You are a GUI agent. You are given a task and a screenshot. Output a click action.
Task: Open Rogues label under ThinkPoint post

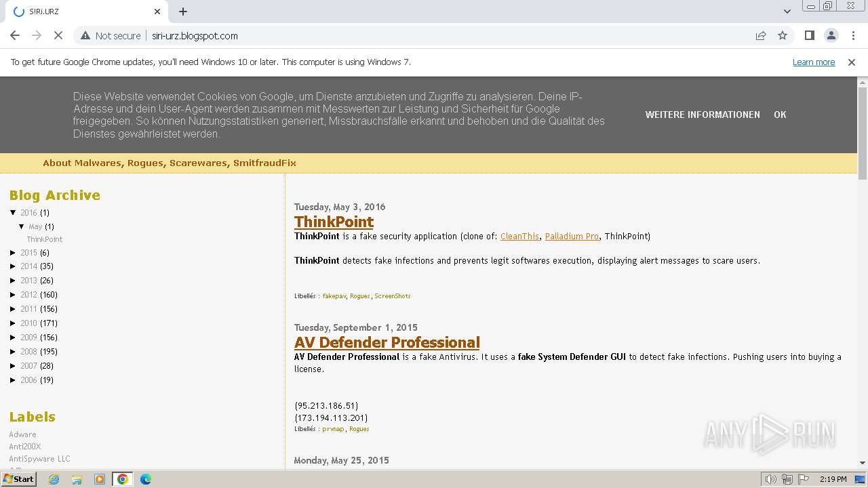(x=360, y=296)
